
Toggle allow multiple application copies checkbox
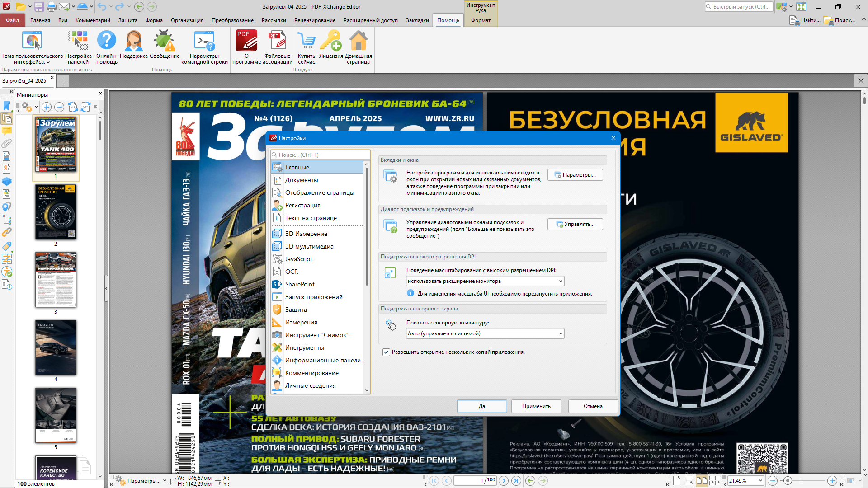(x=386, y=352)
